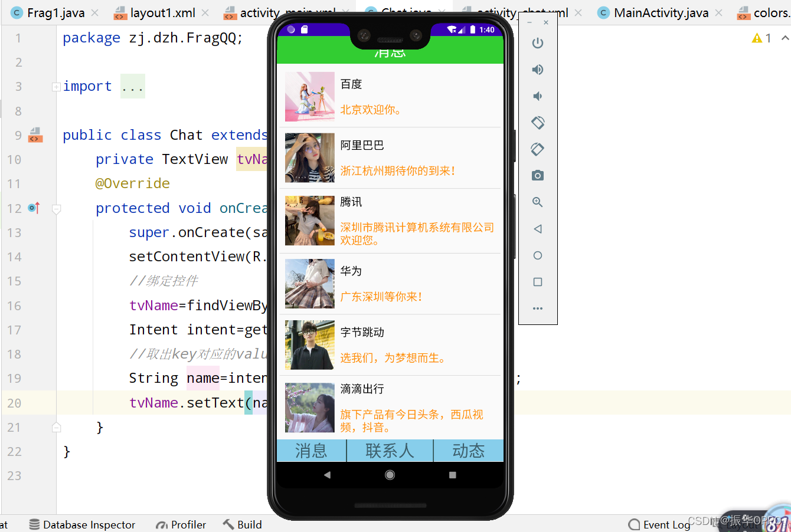Close the activity_chat.xml tab
Screen dimensions: 791x532
click(x=578, y=12)
